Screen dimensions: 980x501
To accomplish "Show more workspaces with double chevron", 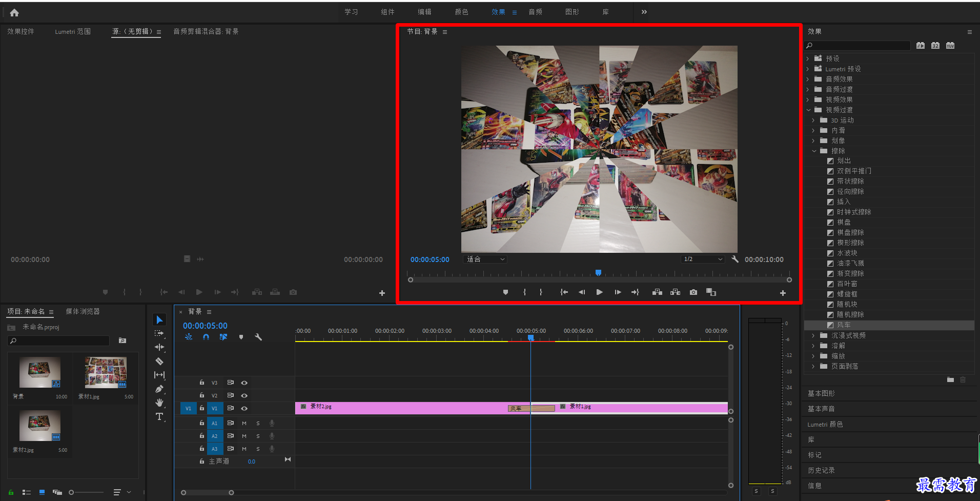I will (x=644, y=12).
